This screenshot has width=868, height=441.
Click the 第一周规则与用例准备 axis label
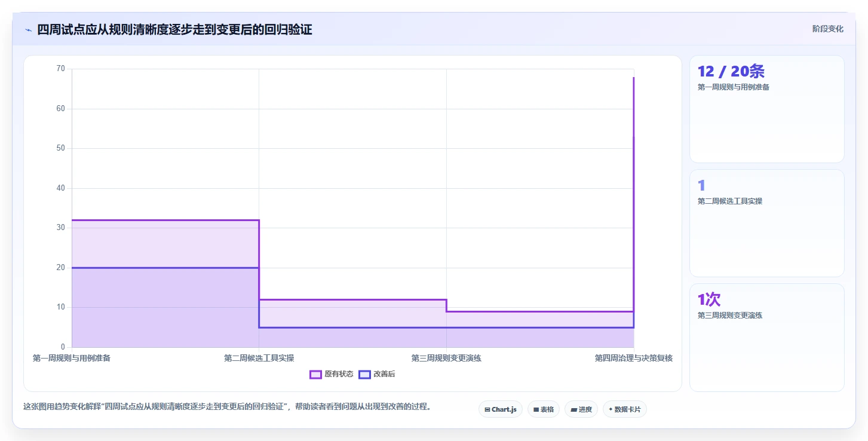pyautogui.click(x=72, y=358)
